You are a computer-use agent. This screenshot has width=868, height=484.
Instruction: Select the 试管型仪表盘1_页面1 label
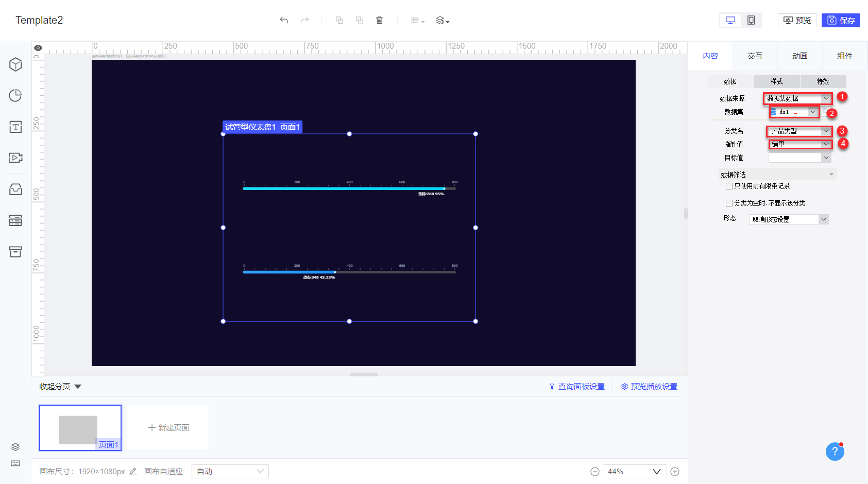coord(262,127)
